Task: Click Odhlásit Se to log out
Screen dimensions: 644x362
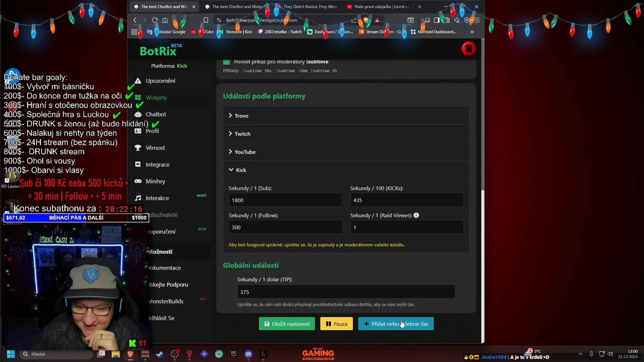Action: [161, 318]
